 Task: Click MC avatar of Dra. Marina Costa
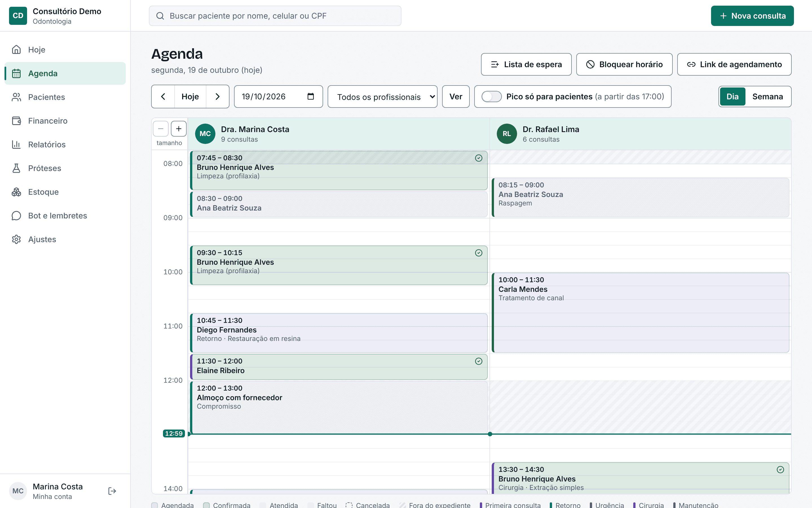205,134
